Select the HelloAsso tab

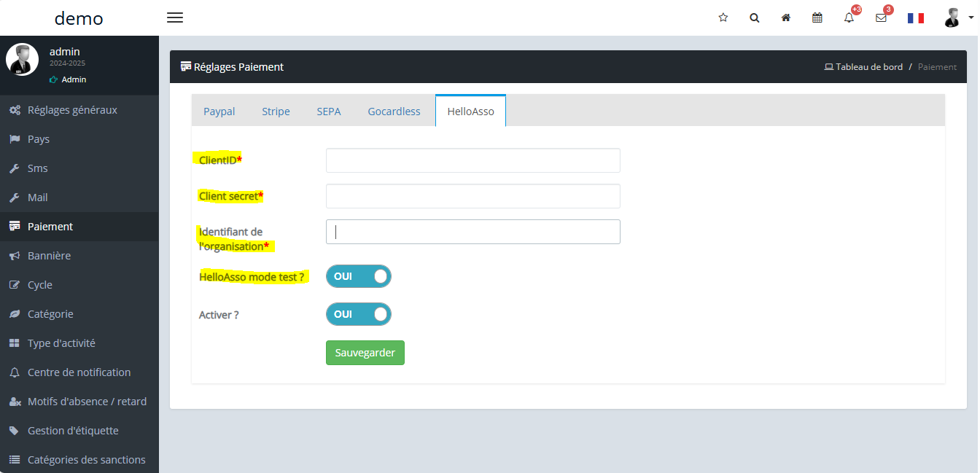point(471,112)
